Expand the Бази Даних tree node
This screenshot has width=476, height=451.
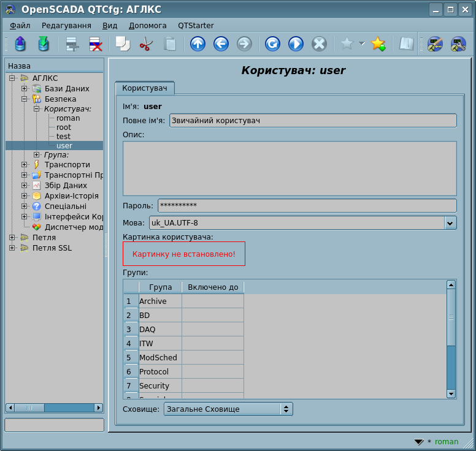click(x=25, y=89)
